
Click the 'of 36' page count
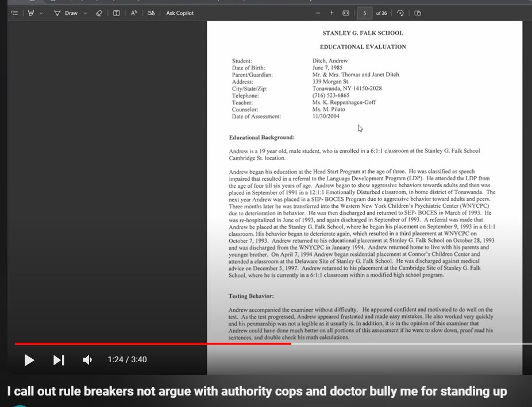(381, 13)
